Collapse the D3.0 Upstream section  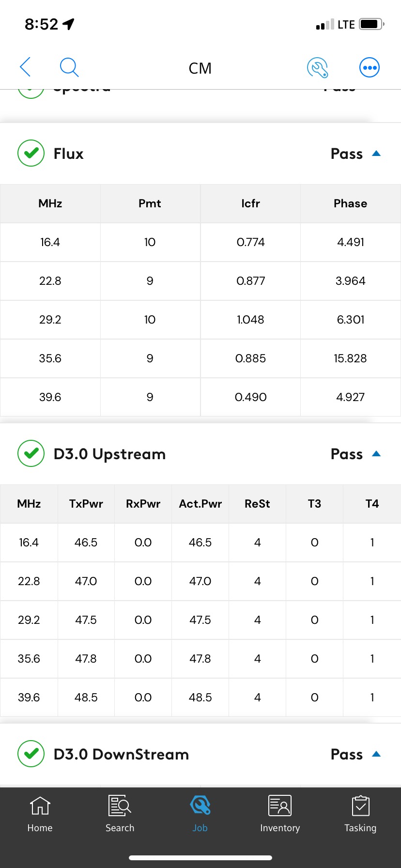377,454
